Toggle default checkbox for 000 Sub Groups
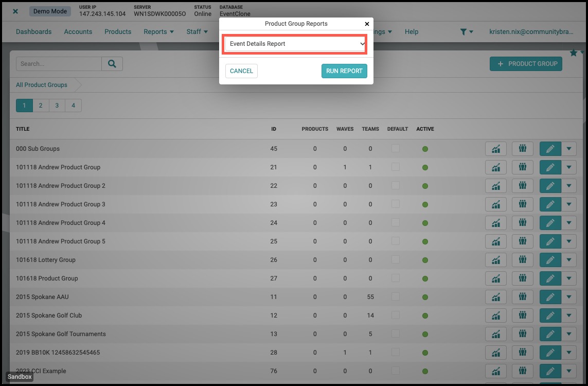This screenshot has width=588, height=386. point(395,148)
